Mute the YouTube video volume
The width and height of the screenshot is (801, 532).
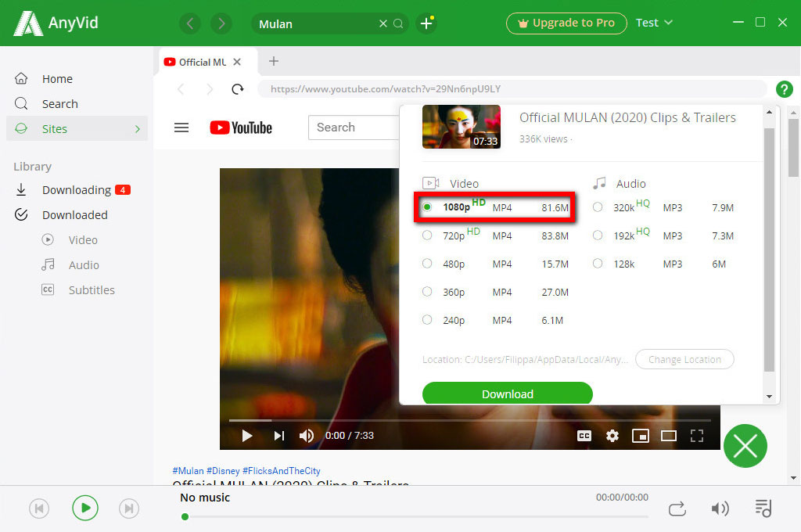pyautogui.click(x=307, y=436)
